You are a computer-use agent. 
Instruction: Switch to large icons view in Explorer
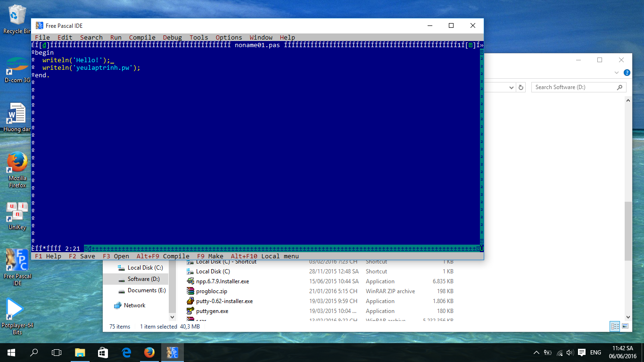pos(625,326)
